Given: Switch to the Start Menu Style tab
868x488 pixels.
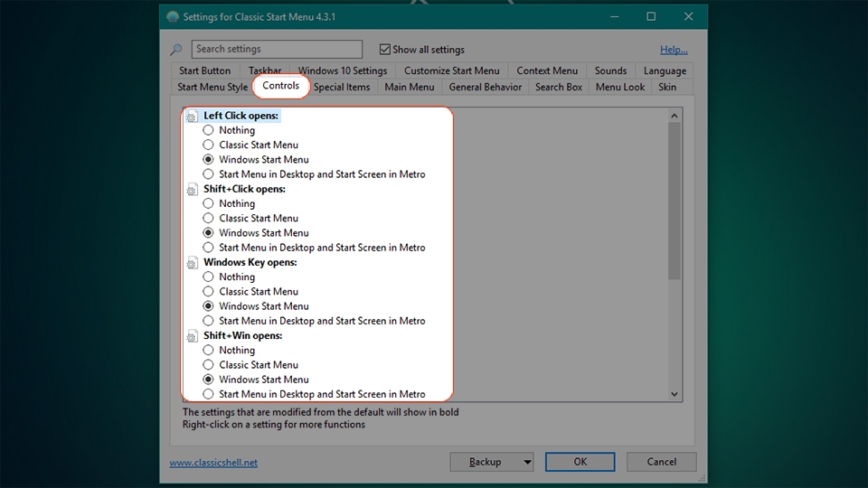Looking at the screenshot, I should tap(212, 87).
